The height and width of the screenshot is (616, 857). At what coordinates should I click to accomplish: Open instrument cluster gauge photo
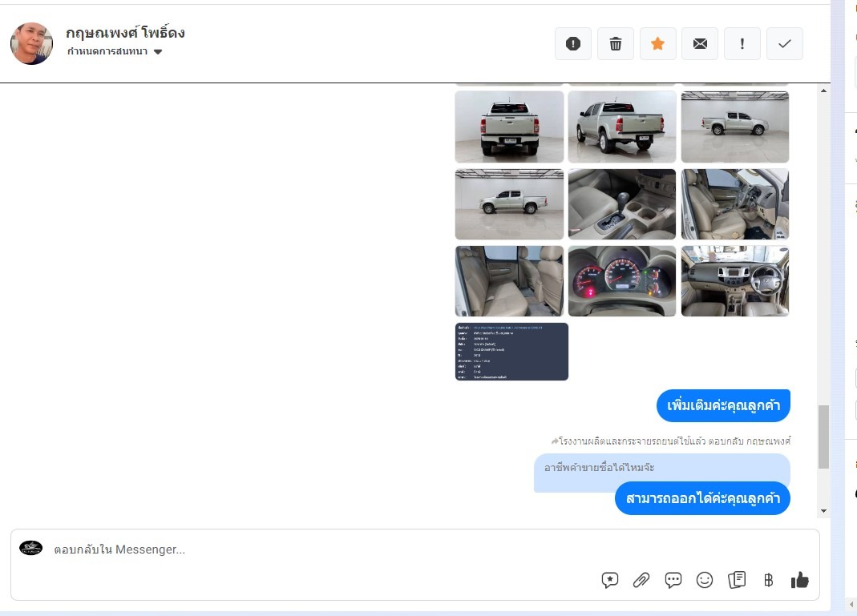[622, 281]
